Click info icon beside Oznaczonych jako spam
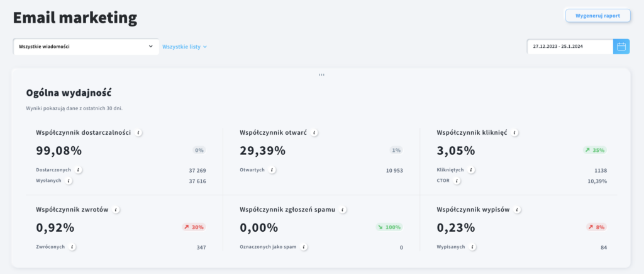This screenshot has height=274, width=644. tap(304, 247)
